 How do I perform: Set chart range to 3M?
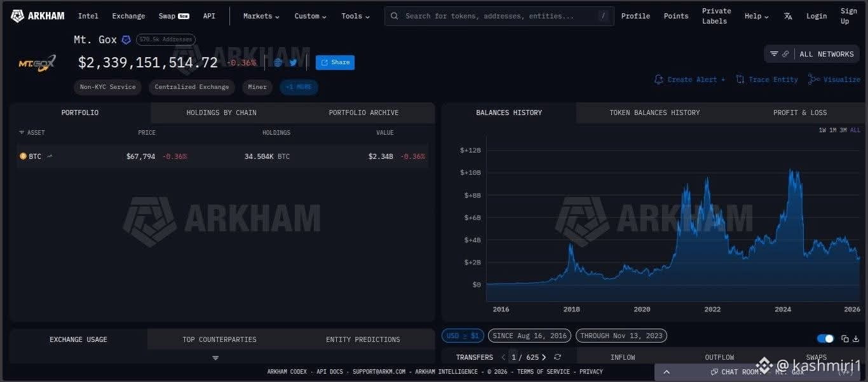pyautogui.click(x=843, y=130)
